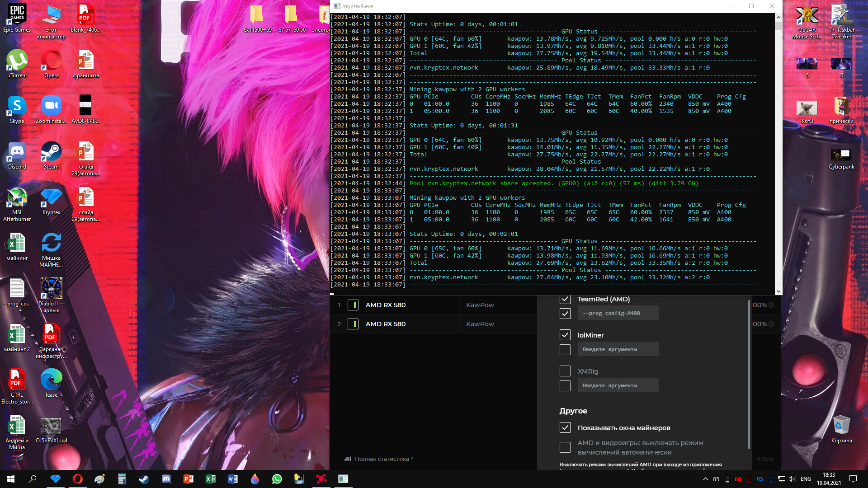Open Windows Start menu

coord(11,479)
